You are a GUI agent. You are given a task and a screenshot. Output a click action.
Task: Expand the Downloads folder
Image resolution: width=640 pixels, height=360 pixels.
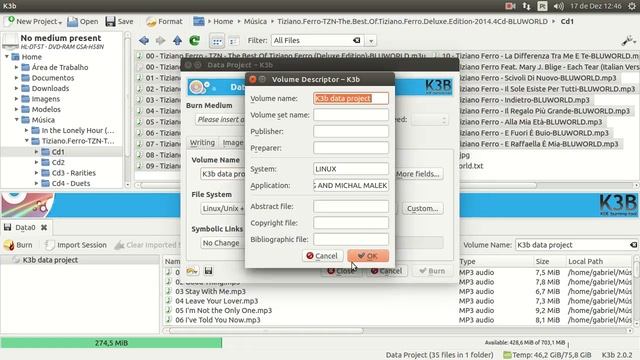point(16,88)
